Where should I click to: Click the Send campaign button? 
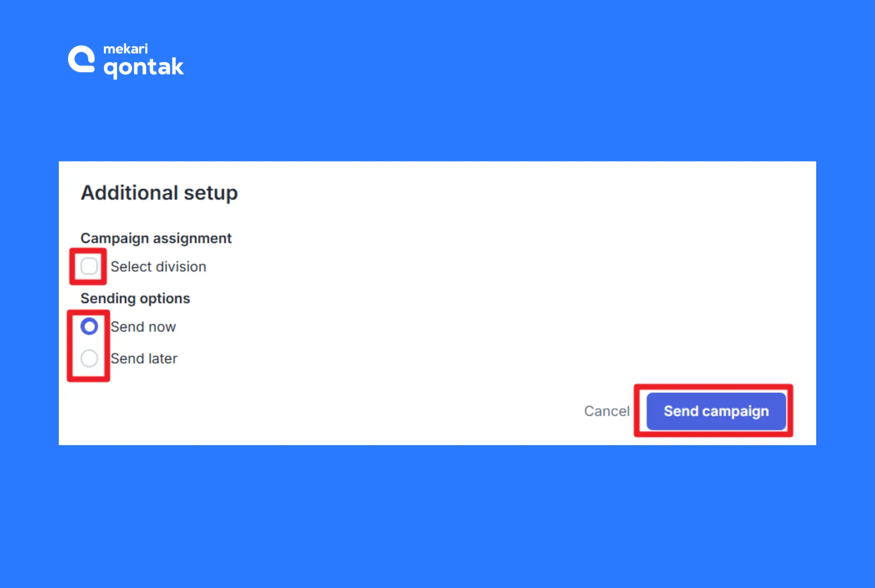(716, 411)
